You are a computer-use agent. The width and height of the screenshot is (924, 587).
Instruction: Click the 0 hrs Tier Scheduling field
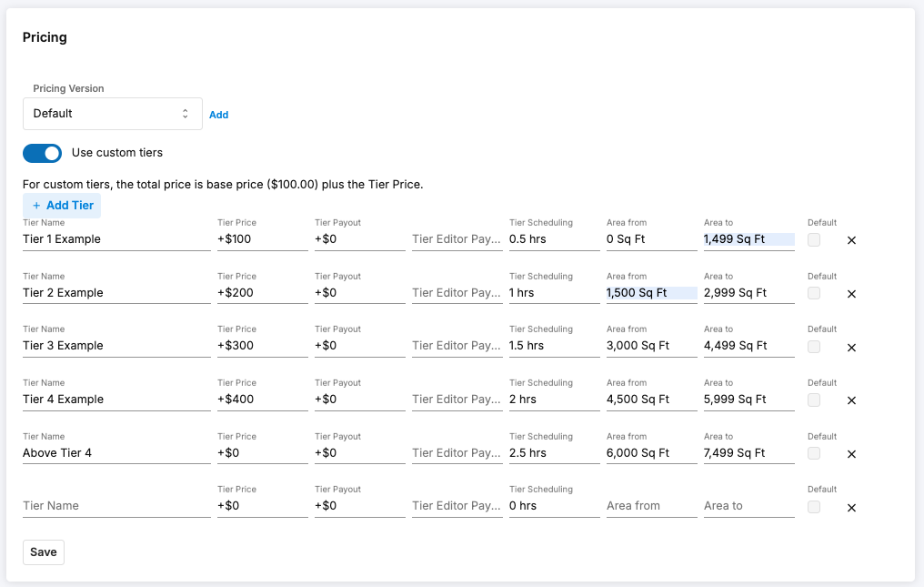[x=555, y=506]
